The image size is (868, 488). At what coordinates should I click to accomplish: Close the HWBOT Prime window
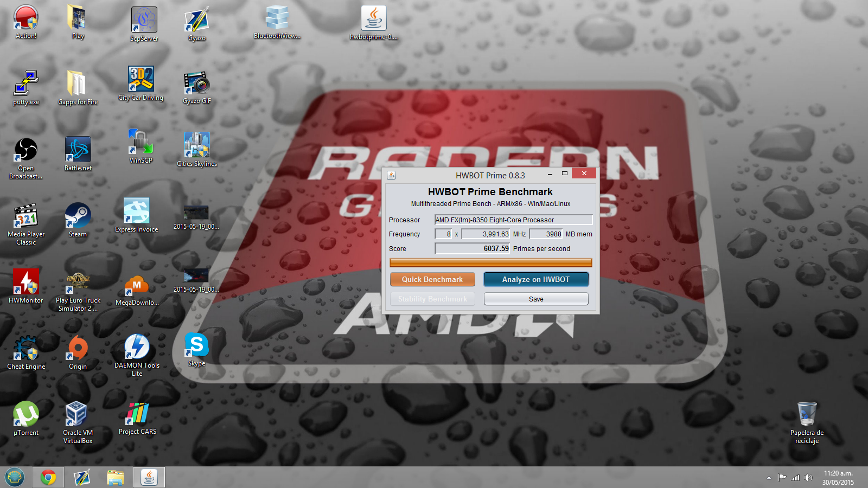tap(584, 173)
